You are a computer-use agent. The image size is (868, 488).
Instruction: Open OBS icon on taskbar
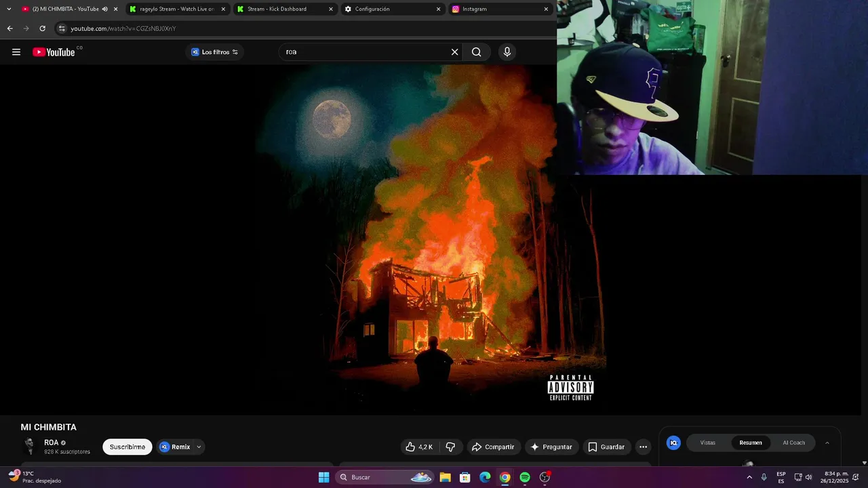(x=545, y=477)
